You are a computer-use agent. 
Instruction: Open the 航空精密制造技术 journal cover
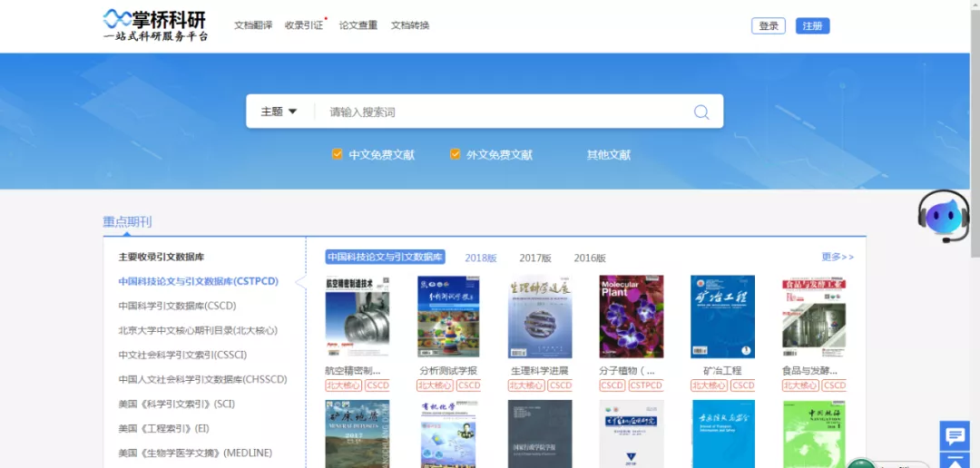tap(357, 317)
